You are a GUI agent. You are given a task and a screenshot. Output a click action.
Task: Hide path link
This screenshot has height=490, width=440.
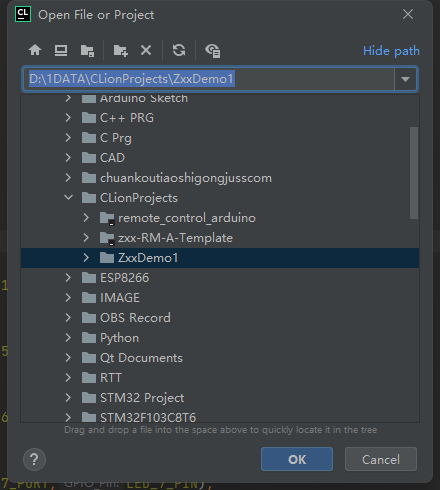(391, 51)
